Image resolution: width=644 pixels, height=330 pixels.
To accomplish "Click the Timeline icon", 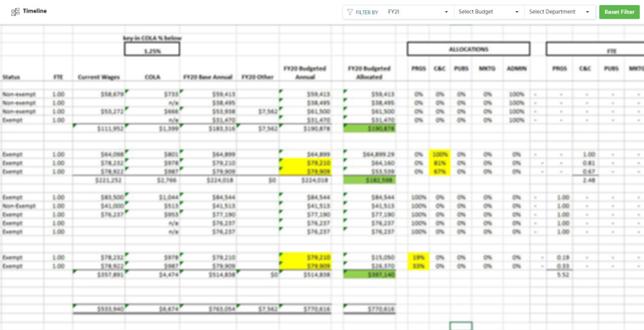I will tap(15, 12).
